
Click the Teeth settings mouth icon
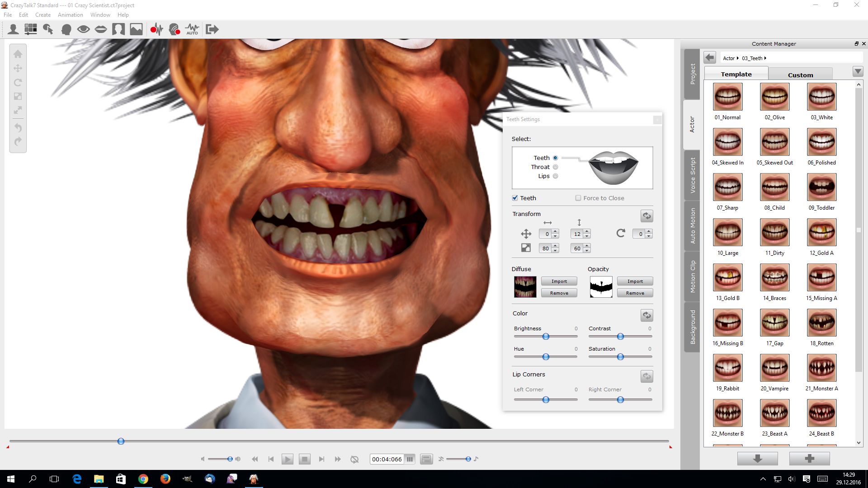pos(101,29)
